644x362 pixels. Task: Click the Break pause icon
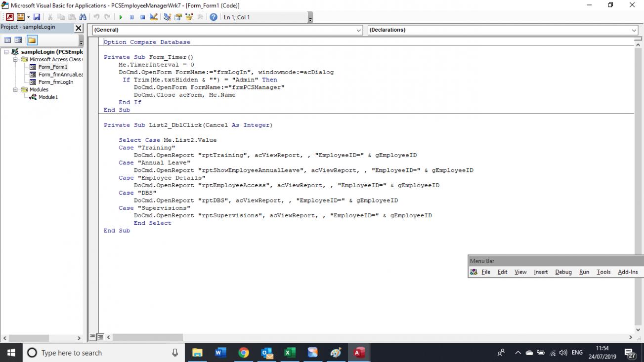pyautogui.click(x=131, y=17)
